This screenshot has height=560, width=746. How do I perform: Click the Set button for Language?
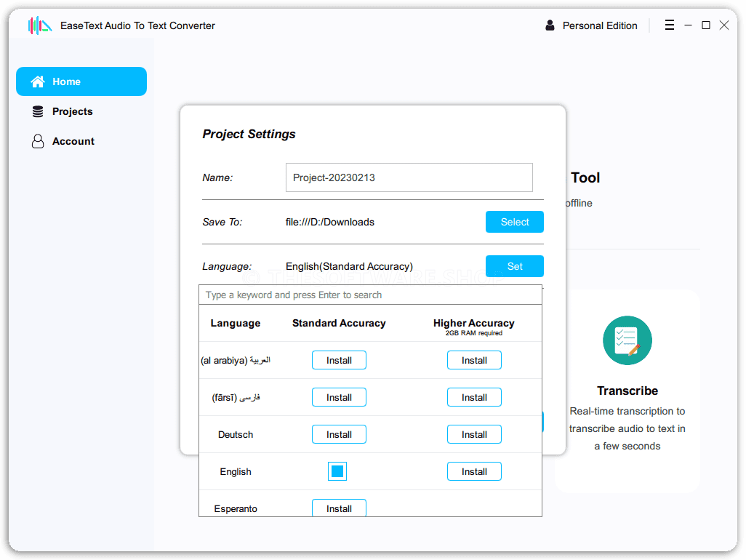click(x=514, y=266)
